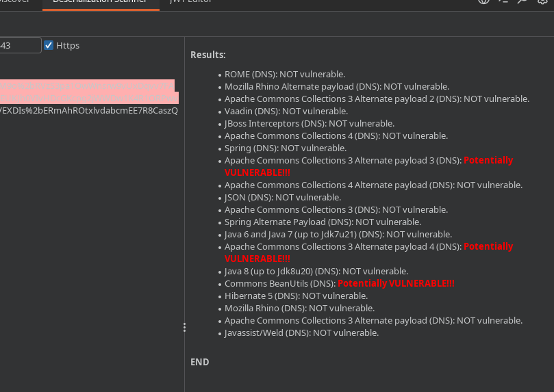Click the Apache Commons Collections 3 Alternate payload 4 result
554x392 pixels.
368,246
